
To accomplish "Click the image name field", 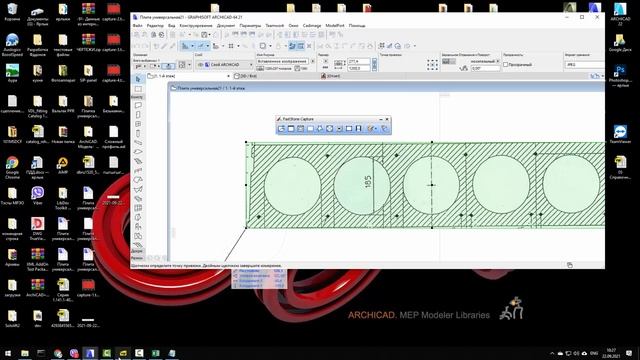I will pyautogui.click(x=282, y=61).
